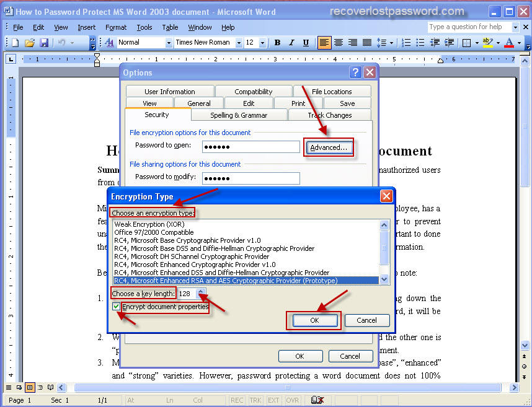
Task: Click the Undo arrow icon
Action: click(61, 43)
